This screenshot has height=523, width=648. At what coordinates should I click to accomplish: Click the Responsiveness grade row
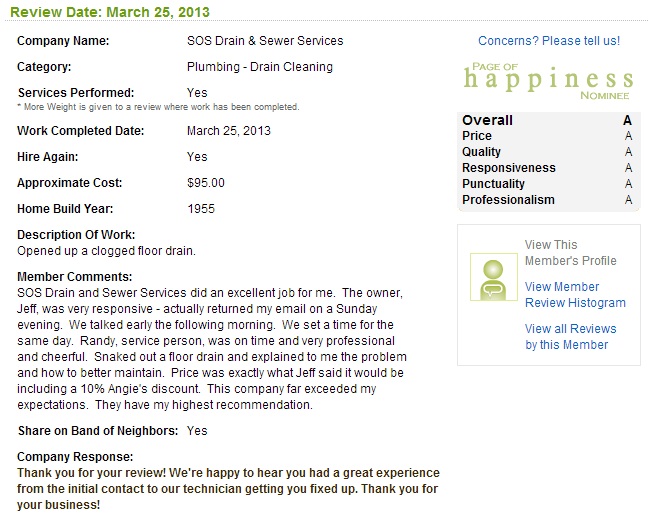[x=547, y=168]
